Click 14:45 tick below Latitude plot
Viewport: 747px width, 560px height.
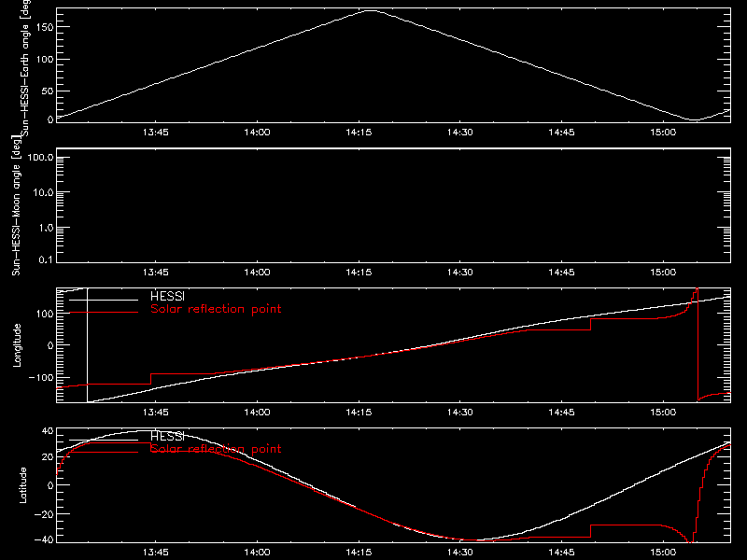[561, 553]
